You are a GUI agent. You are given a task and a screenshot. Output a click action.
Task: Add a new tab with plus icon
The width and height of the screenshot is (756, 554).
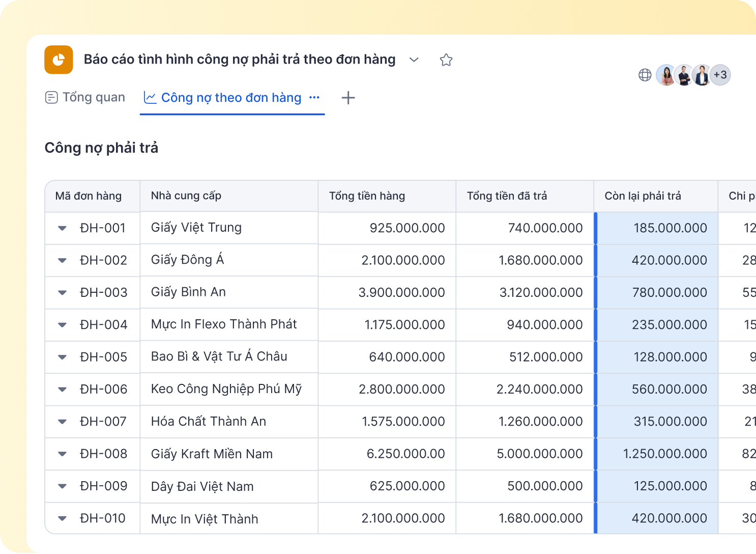tap(348, 98)
